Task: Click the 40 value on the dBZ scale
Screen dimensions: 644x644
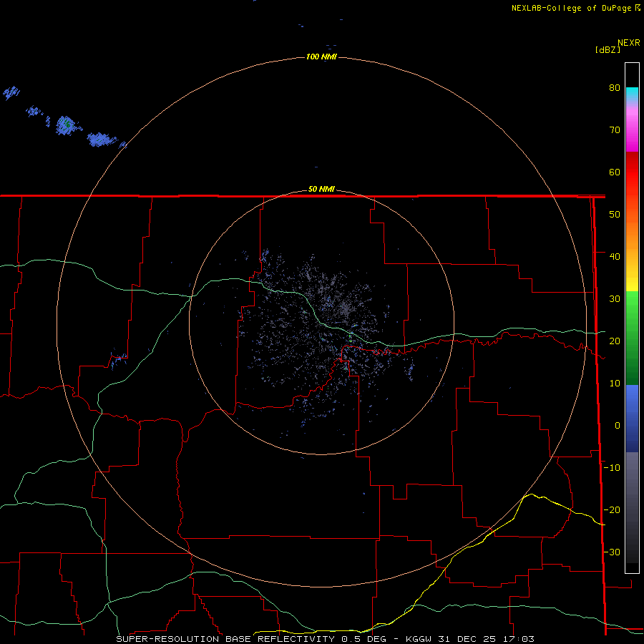Action: [x=615, y=257]
